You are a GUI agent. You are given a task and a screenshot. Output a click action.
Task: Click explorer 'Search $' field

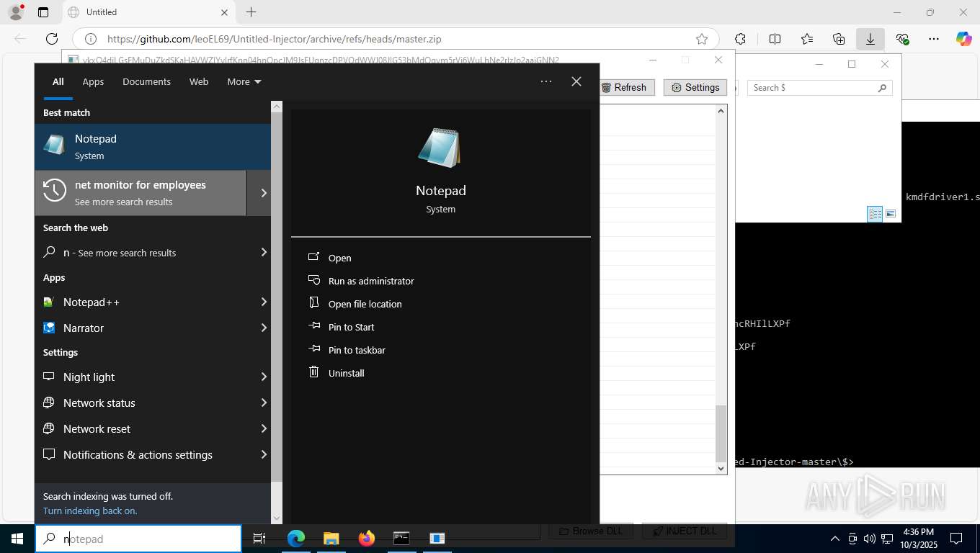click(820, 87)
